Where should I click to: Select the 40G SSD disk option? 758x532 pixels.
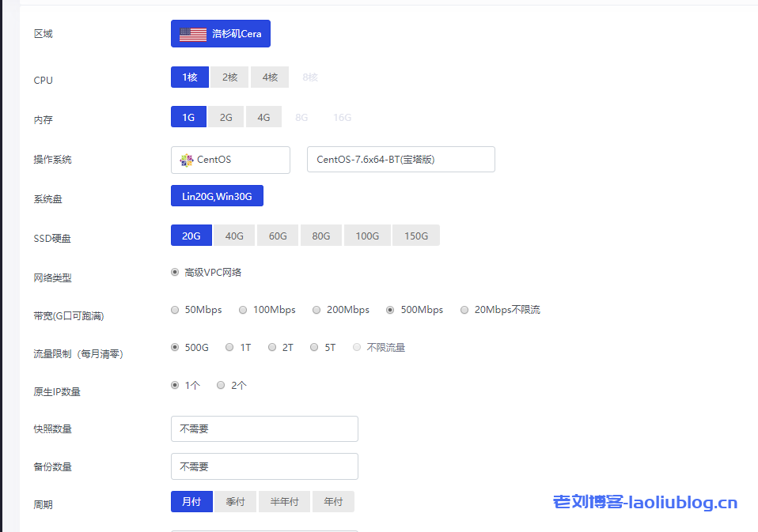point(233,235)
